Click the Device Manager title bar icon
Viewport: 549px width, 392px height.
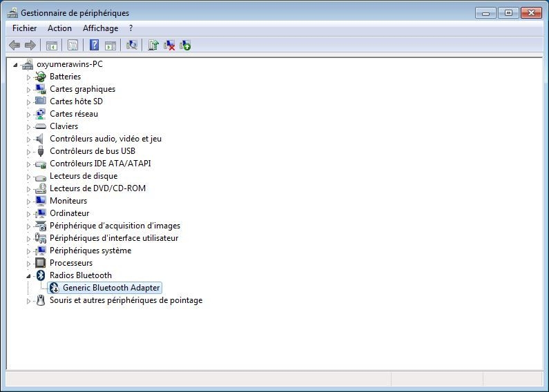pos(12,13)
